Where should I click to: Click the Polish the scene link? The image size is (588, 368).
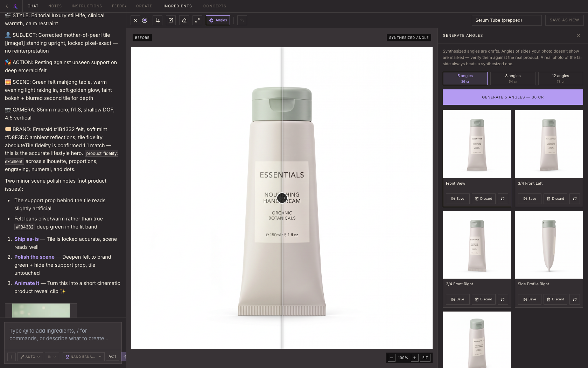(x=34, y=257)
